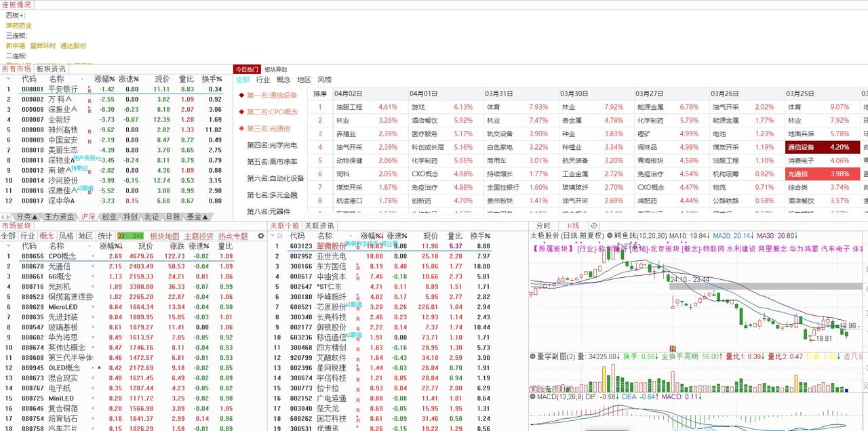Switch to the 所有市场 tab

[x=16, y=69]
